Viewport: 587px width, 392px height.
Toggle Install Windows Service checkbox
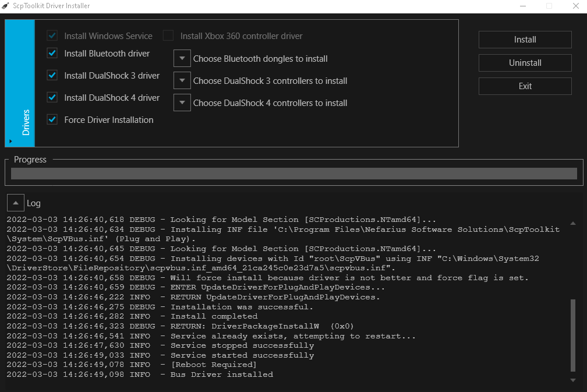[x=52, y=36]
